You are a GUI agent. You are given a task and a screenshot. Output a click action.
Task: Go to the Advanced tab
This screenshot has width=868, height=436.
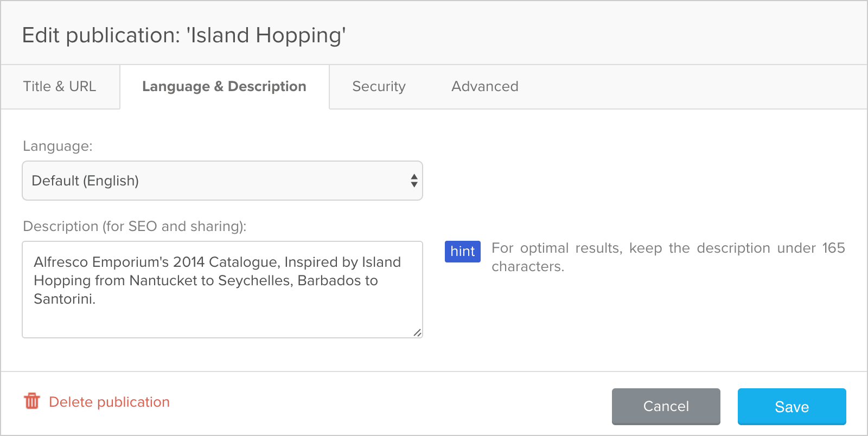click(x=484, y=87)
